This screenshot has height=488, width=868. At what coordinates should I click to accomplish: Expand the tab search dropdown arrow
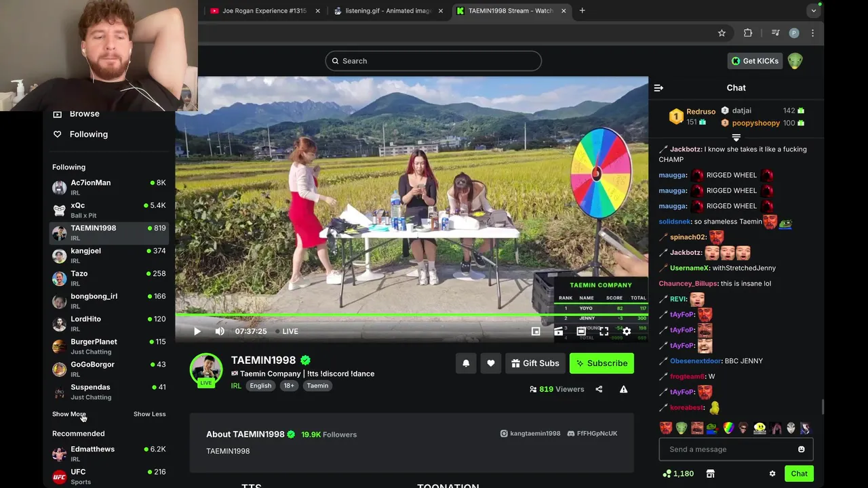(x=814, y=11)
